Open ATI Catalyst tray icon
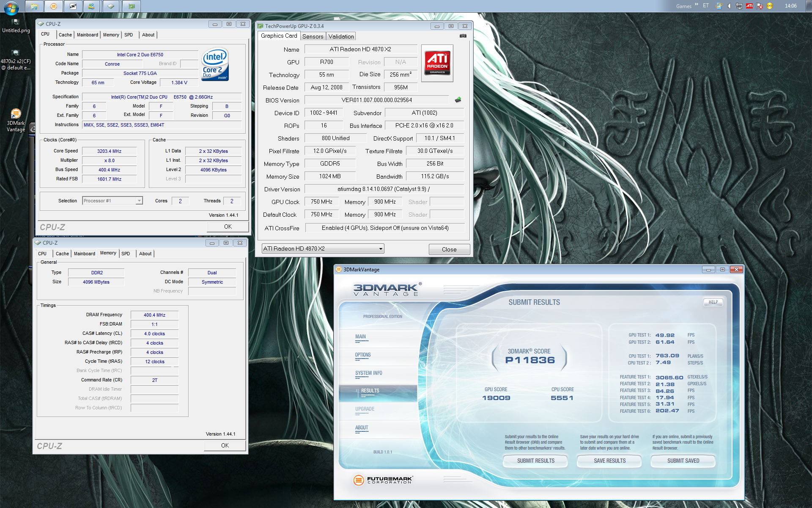 coord(749,6)
